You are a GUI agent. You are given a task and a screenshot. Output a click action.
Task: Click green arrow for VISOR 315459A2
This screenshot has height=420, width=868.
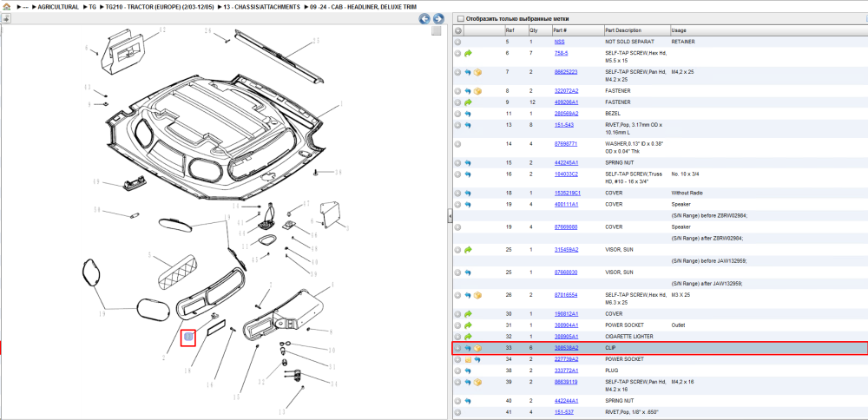coord(468,250)
